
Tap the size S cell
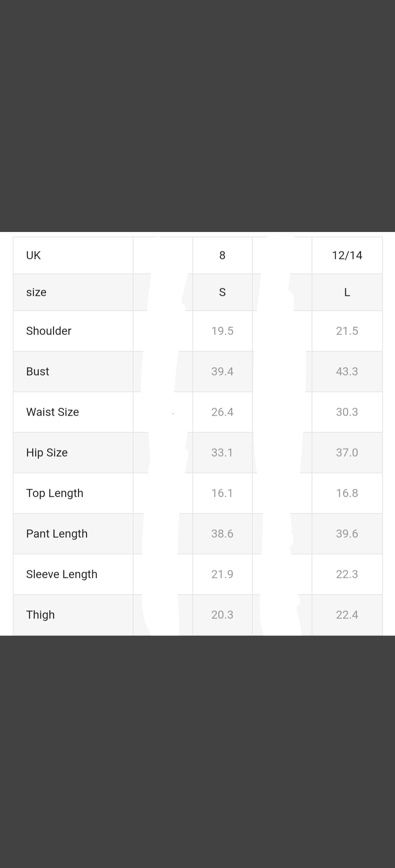click(x=222, y=292)
